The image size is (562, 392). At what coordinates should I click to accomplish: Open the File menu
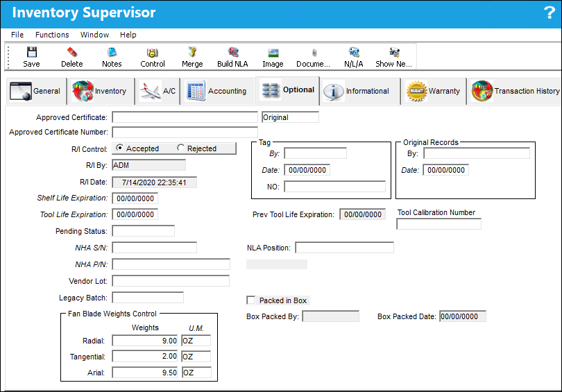tap(17, 35)
